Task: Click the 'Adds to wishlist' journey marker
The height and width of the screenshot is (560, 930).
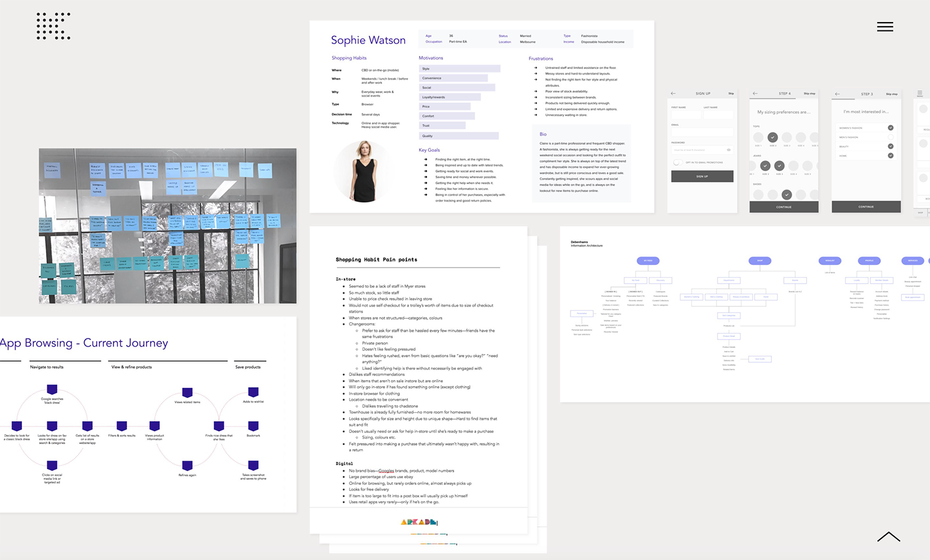Action: [x=253, y=392]
